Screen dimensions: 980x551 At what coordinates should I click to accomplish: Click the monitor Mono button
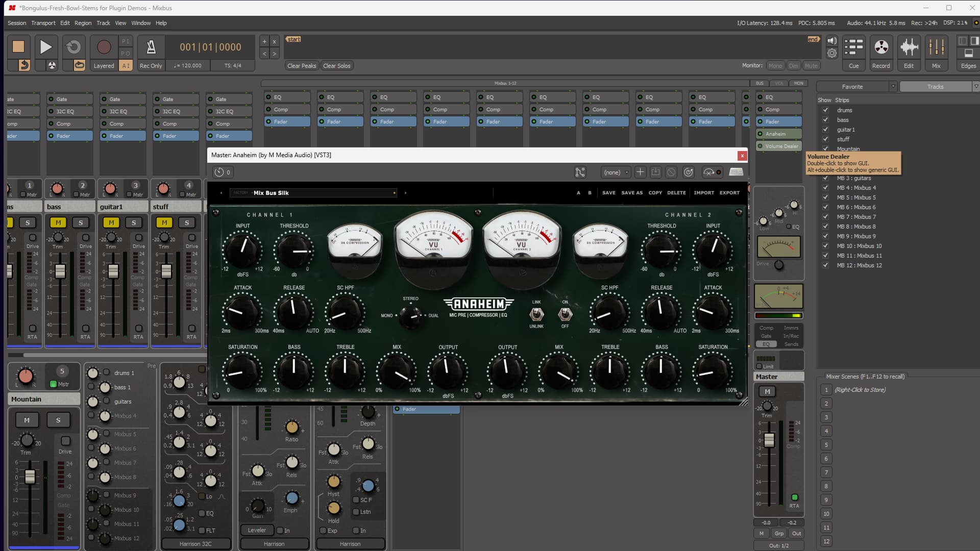coord(775,65)
